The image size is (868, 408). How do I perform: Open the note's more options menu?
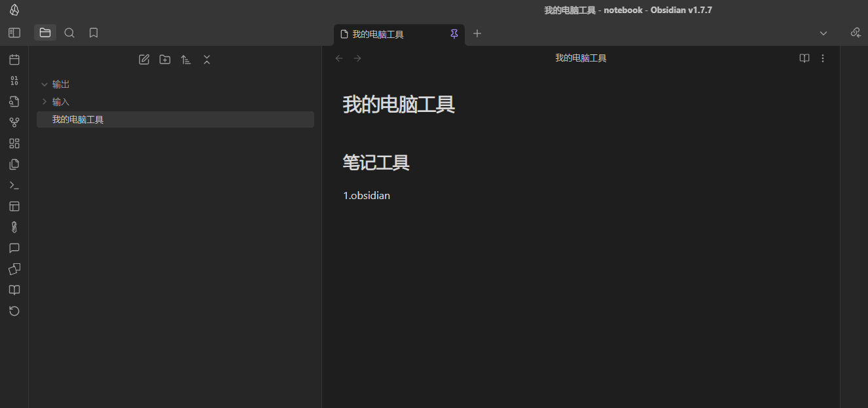pos(823,58)
